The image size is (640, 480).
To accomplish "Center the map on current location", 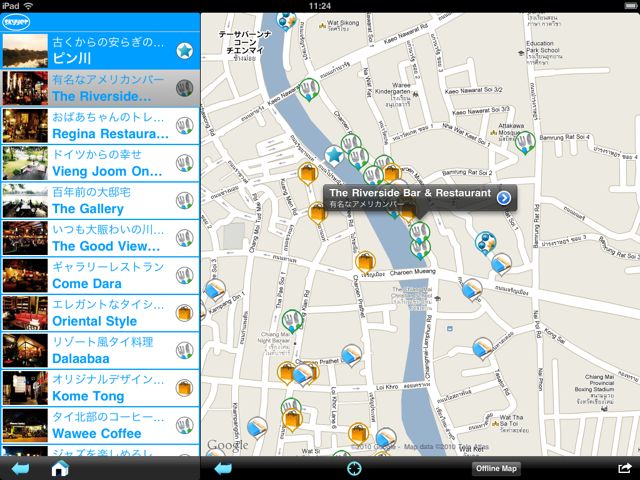I will (354, 469).
